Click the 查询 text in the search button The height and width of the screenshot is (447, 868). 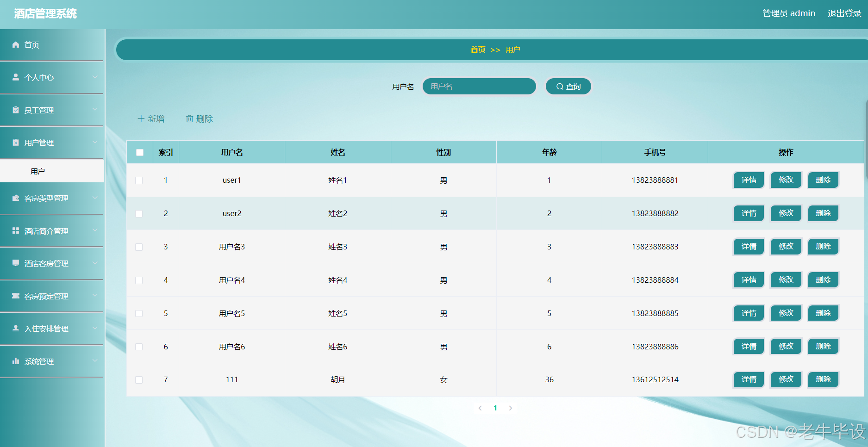coord(574,87)
